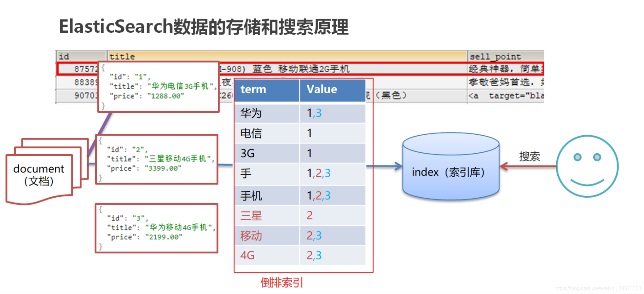This screenshot has width=644, height=294.
Task: Click the sell_point cell beginning 孝敬爸妈首选
Action: [506, 82]
